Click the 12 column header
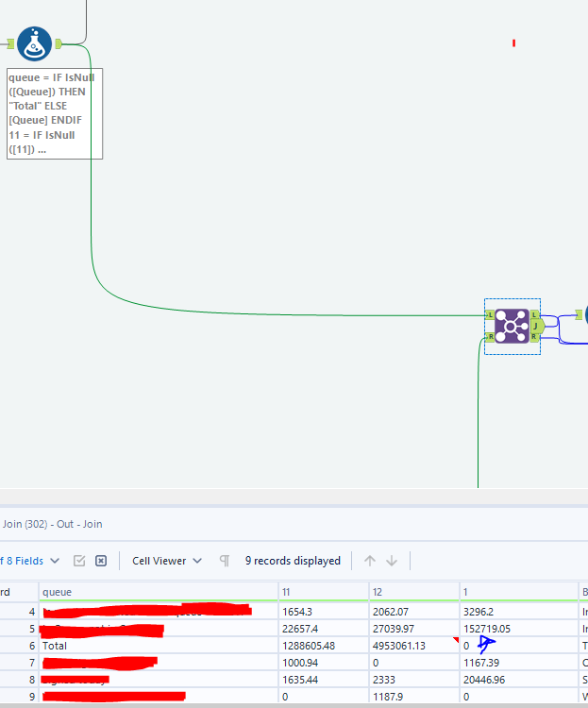 (414, 592)
